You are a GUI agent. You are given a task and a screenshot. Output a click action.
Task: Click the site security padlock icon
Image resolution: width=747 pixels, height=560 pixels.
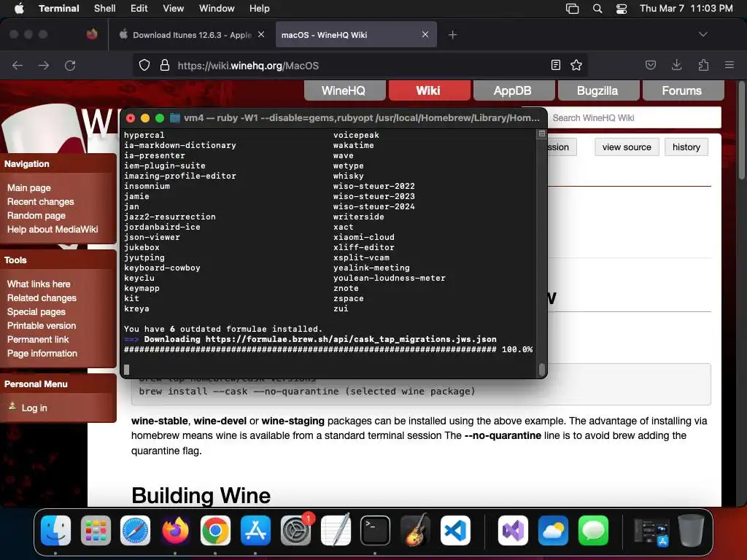pyautogui.click(x=165, y=65)
